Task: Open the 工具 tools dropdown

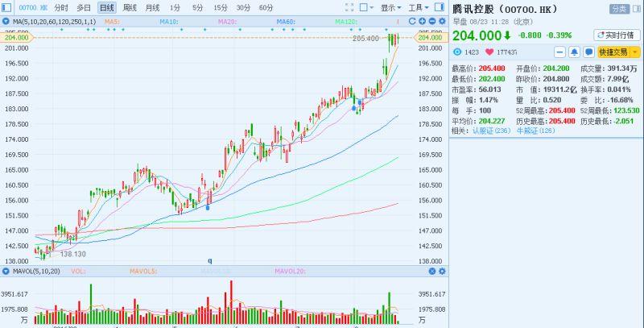Action: point(418,7)
